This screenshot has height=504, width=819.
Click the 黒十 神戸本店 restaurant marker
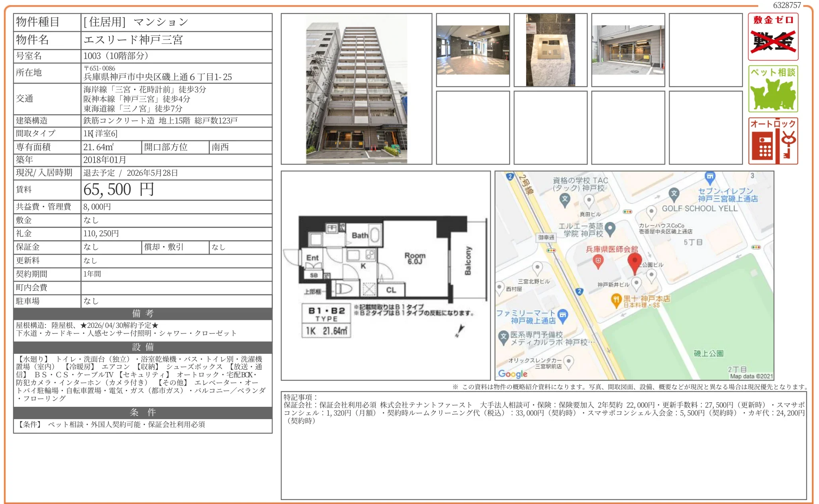616,300
